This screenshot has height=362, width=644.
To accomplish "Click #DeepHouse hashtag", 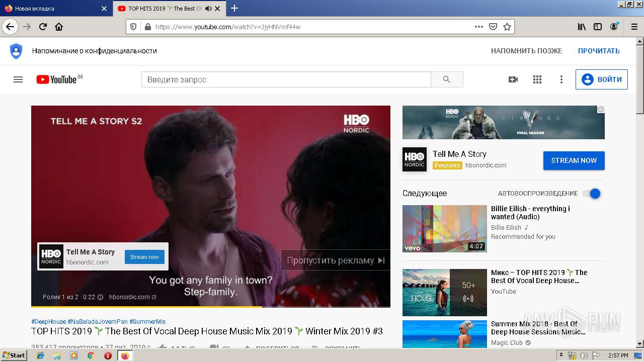I will click(x=48, y=321).
